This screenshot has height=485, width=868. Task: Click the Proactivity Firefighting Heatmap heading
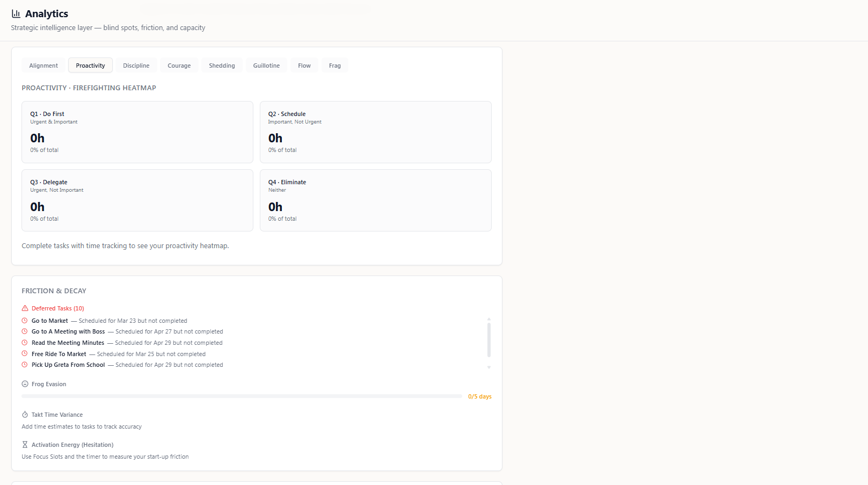pyautogui.click(x=89, y=88)
